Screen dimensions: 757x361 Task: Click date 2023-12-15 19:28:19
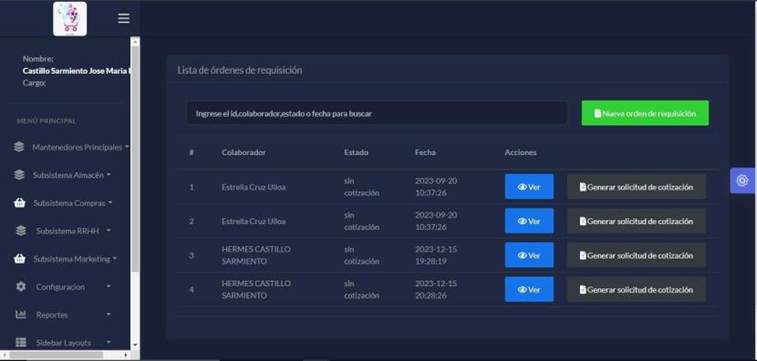tap(436, 255)
